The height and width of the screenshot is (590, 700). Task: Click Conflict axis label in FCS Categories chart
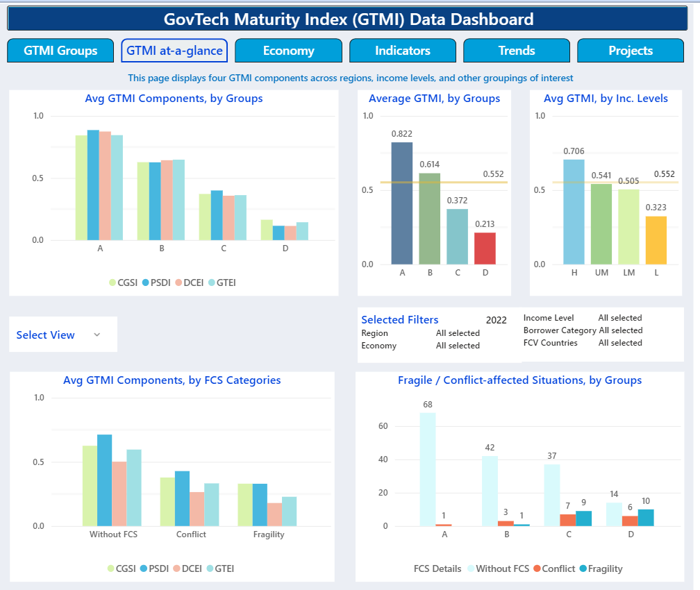pyautogui.click(x=191, y=534)
